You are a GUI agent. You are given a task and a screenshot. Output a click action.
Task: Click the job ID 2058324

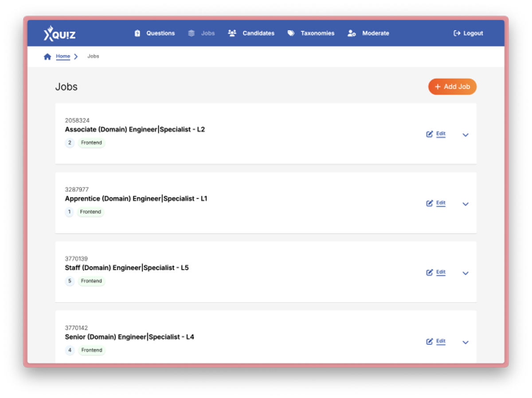pos(77,121)
